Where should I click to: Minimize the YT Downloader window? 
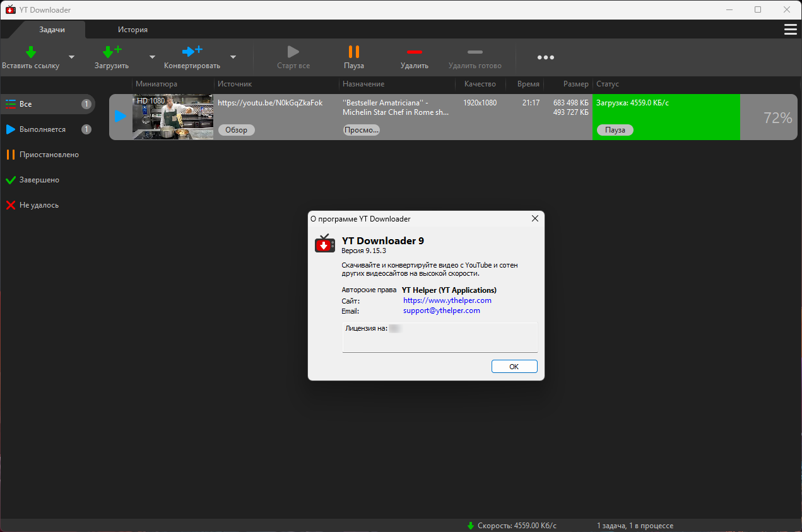point(730,9)
